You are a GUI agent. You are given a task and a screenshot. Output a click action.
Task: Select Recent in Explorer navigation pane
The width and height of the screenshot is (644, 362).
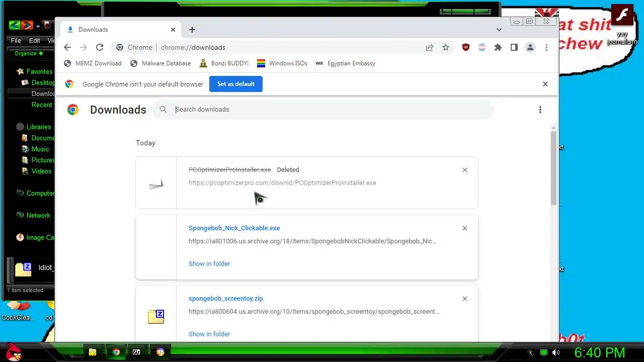(x=42, y=105)
